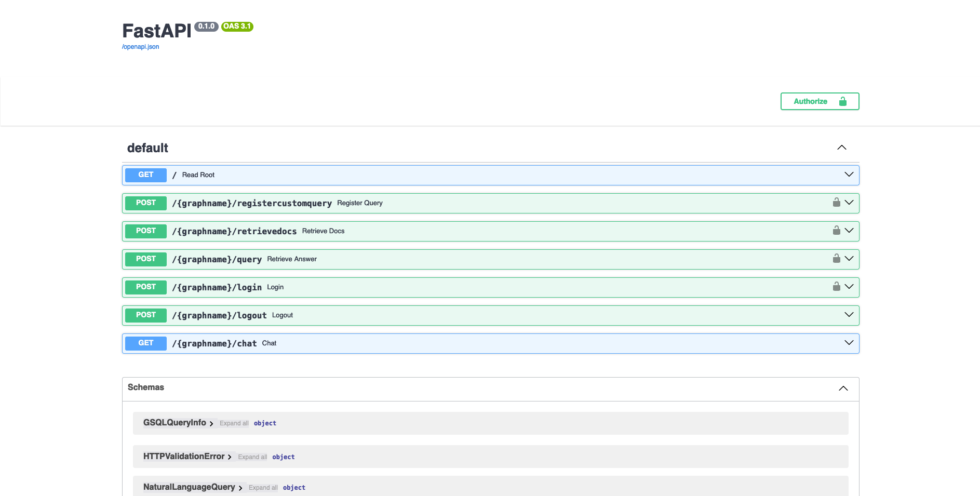Click Expand all for GSQLQueryInfo
This screenshot has width=980, height=496.
point(234,423)
